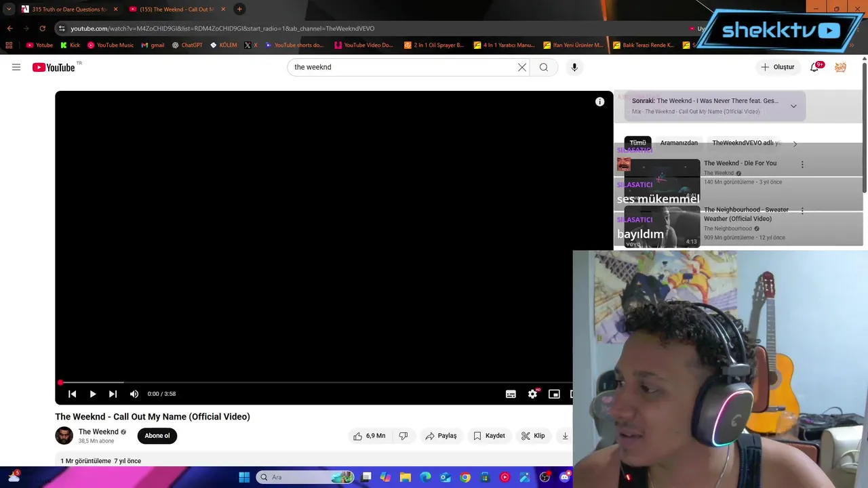The height and width of the screenshot is (488, 868).
Task: Show more filter chips with arrow
Action: tap(795, 144)
